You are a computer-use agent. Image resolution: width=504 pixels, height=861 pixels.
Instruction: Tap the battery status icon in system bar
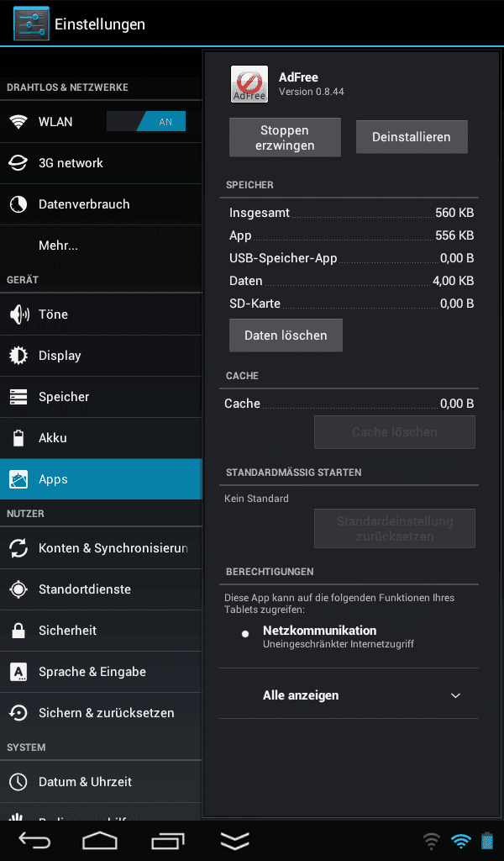pyautogui.click(x=487, y=841)
